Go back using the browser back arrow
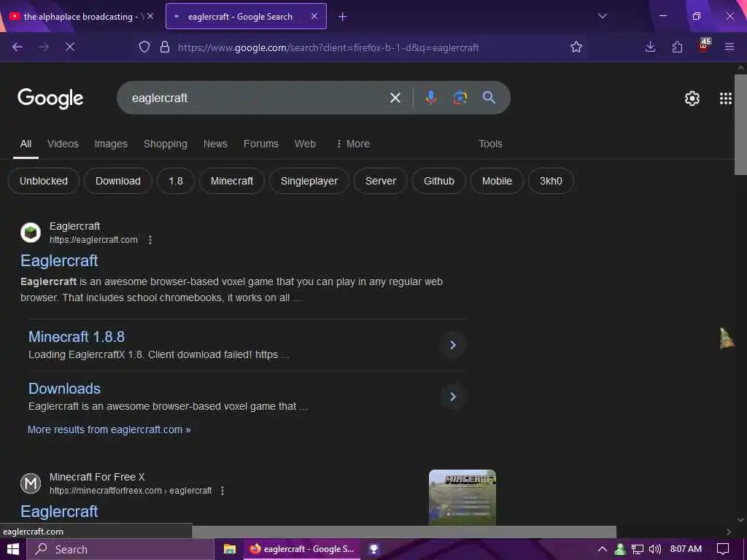Viewport: 747px width, 560px height. coord(18,47)
